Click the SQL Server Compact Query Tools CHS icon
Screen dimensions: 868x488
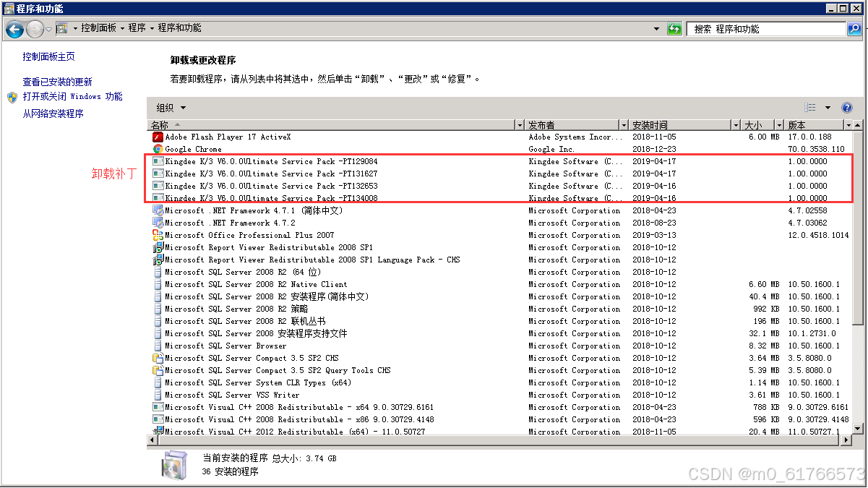tap(158, 370)
